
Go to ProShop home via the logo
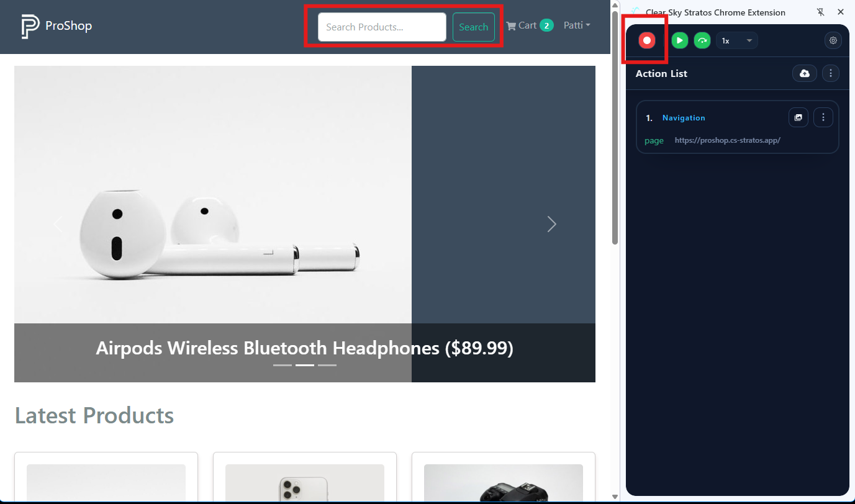[x=56, y=26]
